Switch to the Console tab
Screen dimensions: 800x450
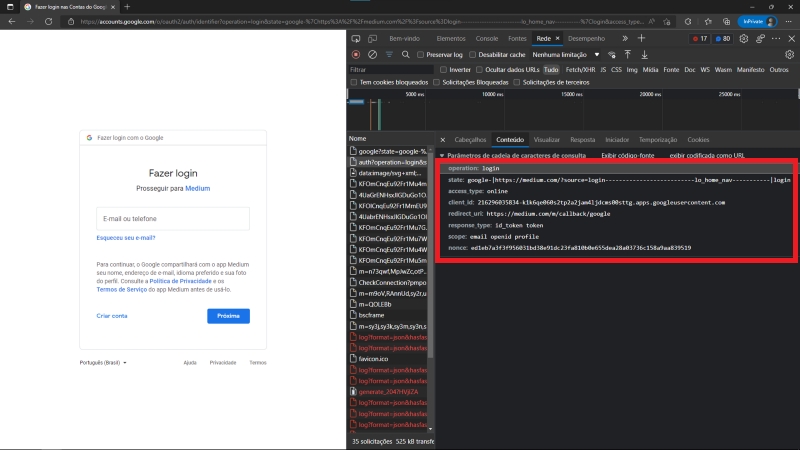point(486,38)
